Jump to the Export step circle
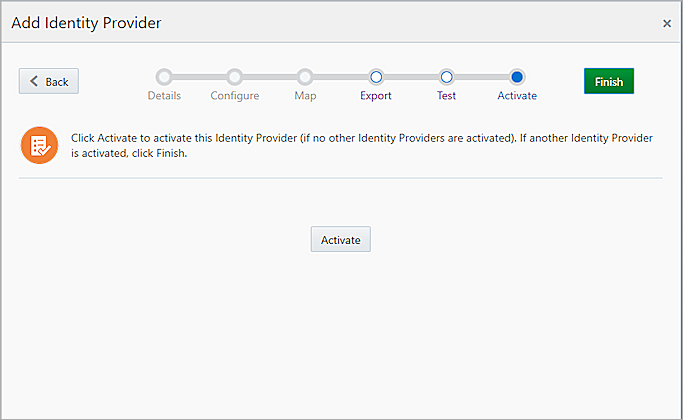 [x=376, y=77]
